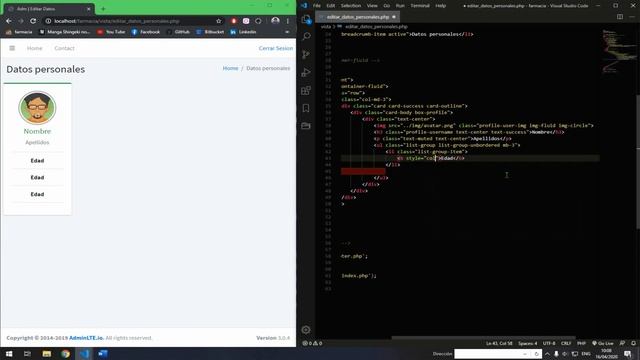Show more bookmarks overflow chevron
The width and height of the screenshot is (640, 360).
[x=287, y=32]
